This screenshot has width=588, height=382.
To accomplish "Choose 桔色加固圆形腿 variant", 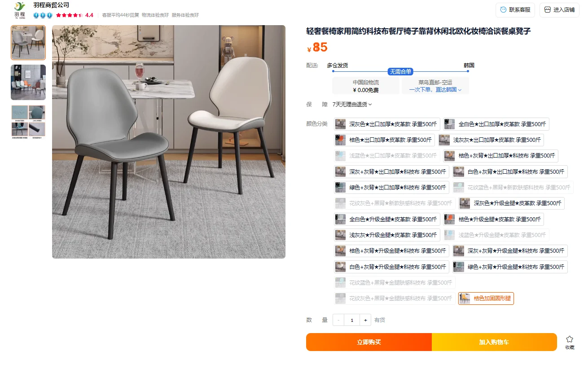I will (x=486, y=299).
